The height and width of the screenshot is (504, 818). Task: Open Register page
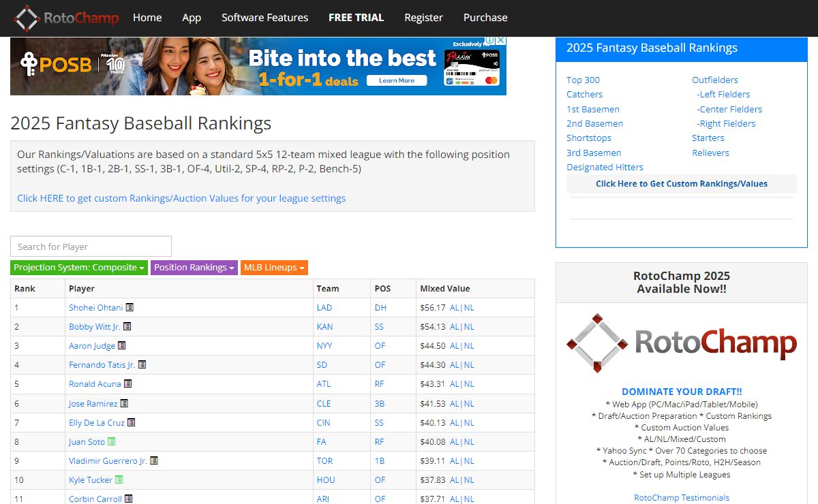pyautogui.click(x=423, y=18)
